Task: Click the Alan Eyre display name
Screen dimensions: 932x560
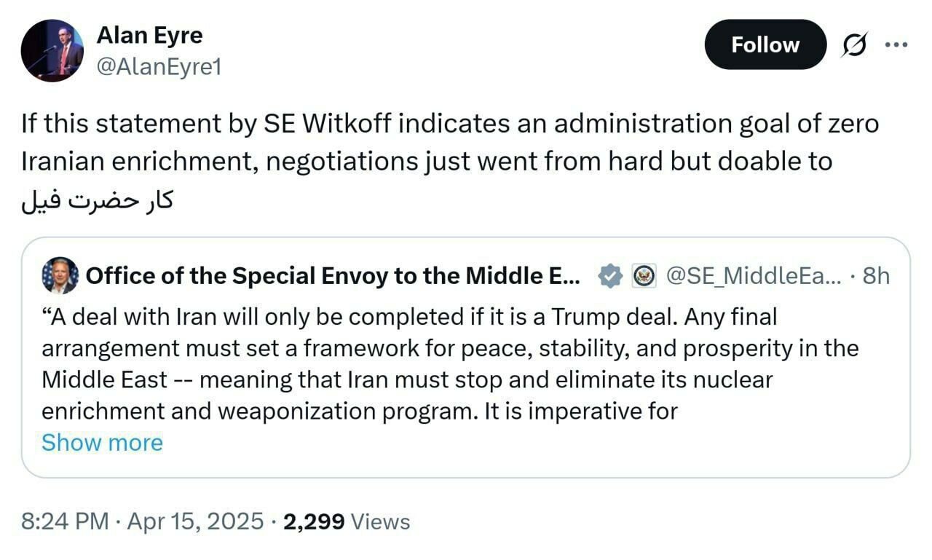Action: 149,34
